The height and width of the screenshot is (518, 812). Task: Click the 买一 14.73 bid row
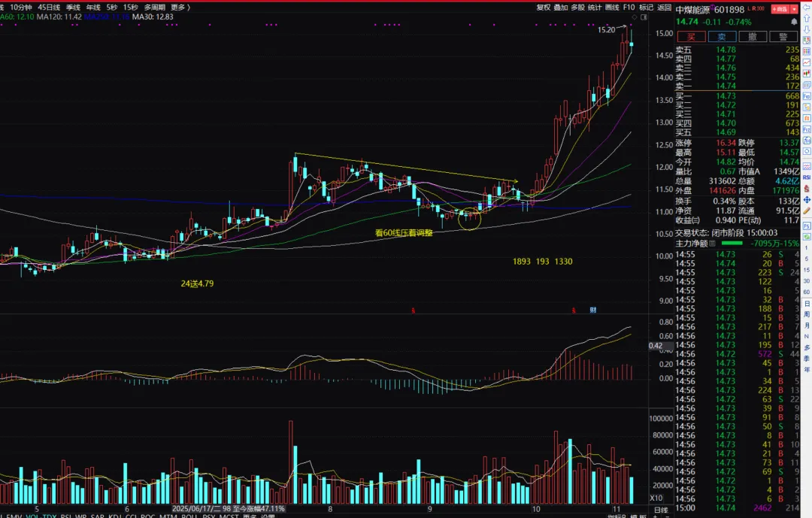(737, 95)
